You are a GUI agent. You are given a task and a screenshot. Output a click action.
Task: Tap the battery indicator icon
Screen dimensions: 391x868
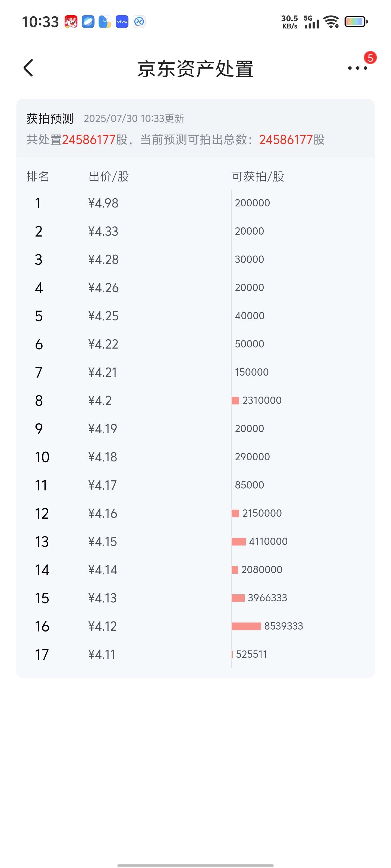pos(356,22)
